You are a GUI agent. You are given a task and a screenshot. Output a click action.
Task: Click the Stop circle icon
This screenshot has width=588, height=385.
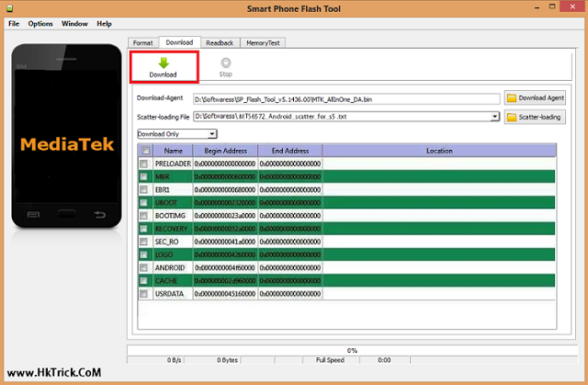pos(226,62)
